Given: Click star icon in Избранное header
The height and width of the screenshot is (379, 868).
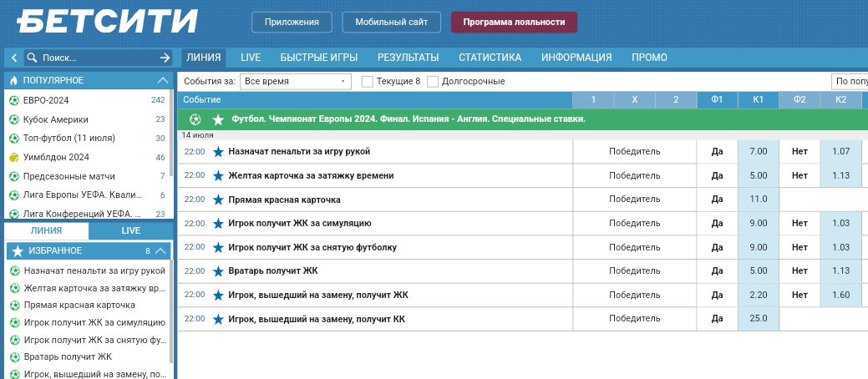Looking at the screenshot, I should 18,251.
